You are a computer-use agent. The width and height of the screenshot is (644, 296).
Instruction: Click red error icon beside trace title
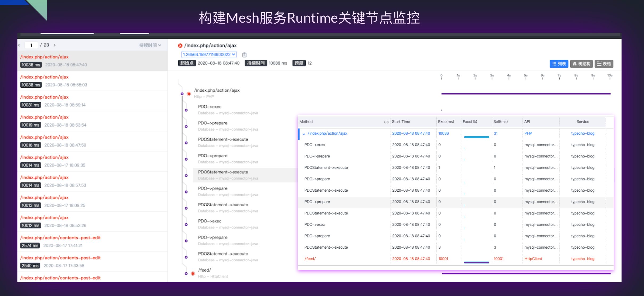pyautogui.click(x=180, y=46)
